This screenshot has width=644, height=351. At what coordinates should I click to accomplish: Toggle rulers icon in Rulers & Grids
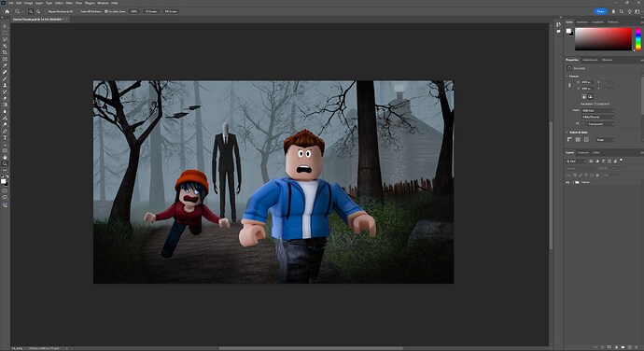[569, 139]
